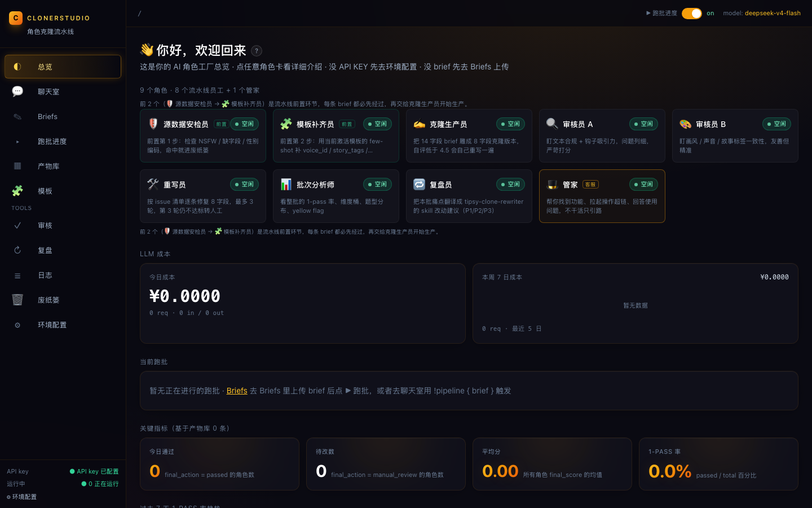Click '0 req · 最近 5 日' text
Screen dimensions: 812x508
pyautogui.click(x=511, y=329)
